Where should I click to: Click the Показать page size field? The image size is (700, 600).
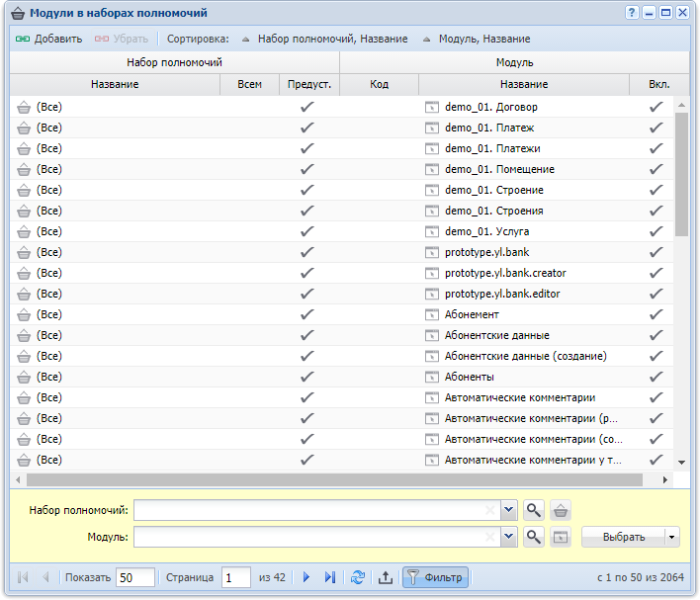tap(135, 577)
